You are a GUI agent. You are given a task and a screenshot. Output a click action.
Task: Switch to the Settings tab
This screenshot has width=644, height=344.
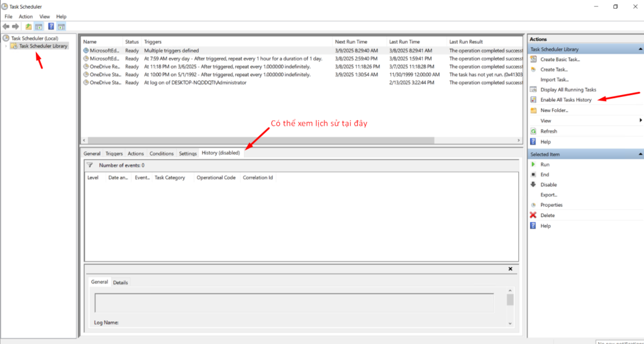click(187, 153)
